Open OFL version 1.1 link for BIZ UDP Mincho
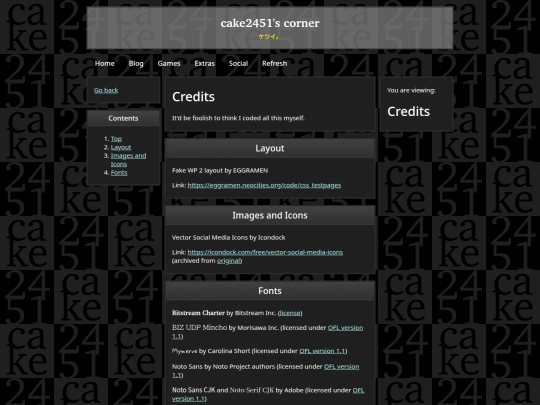 [345, 328]
